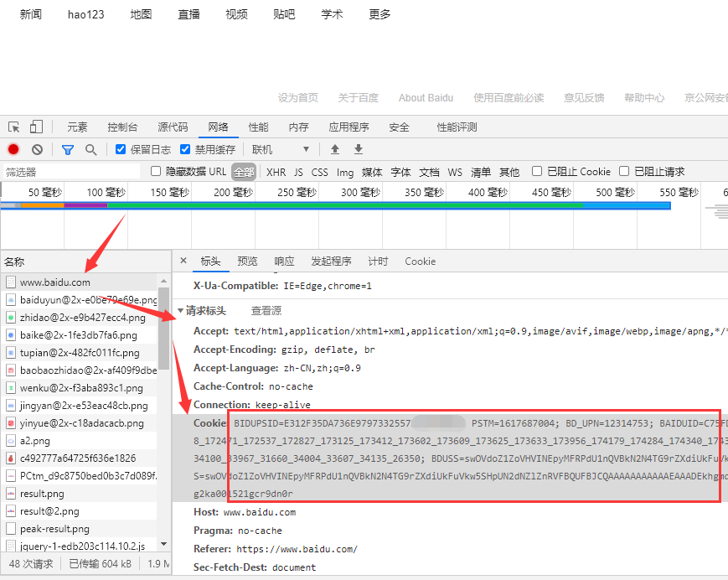The width and height of the screenshot is (728, 580).
Task: Select www.baidu.com in request list
Action: 55,282
